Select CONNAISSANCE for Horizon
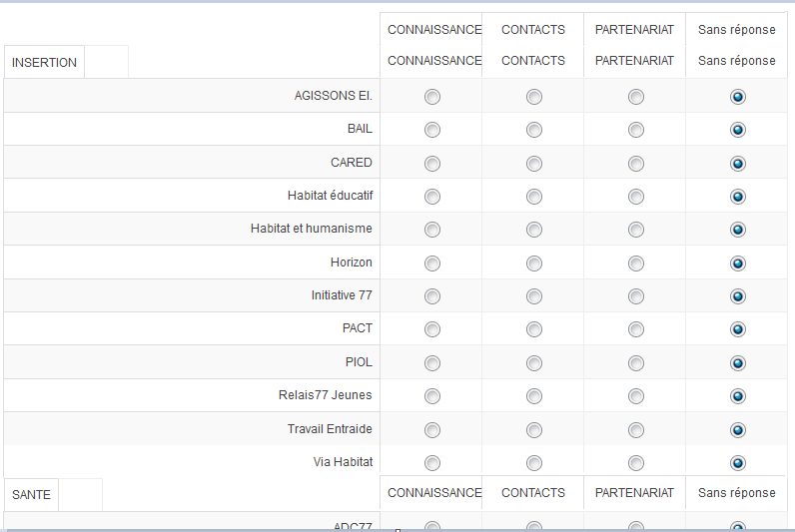Image resolution: width=795 pixels, height=532 pixels. pyautogui.click(x=432, y=264)
